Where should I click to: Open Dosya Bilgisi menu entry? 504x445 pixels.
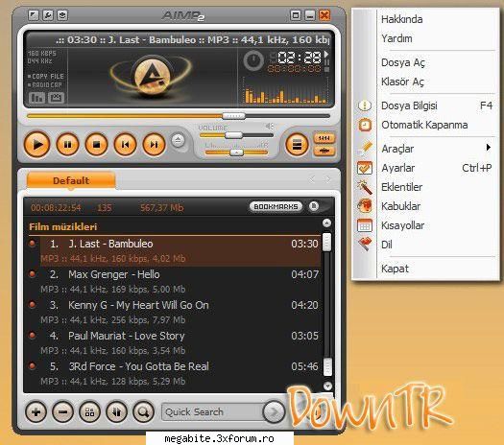click(426, 105)
